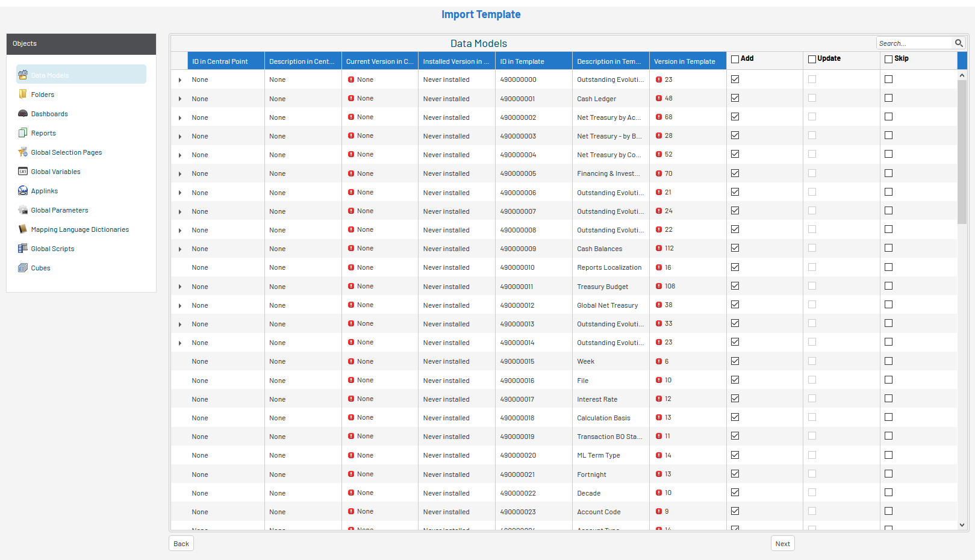975x560 pixels.
Task: Click the Global Scripts icon
Action: 23,249
